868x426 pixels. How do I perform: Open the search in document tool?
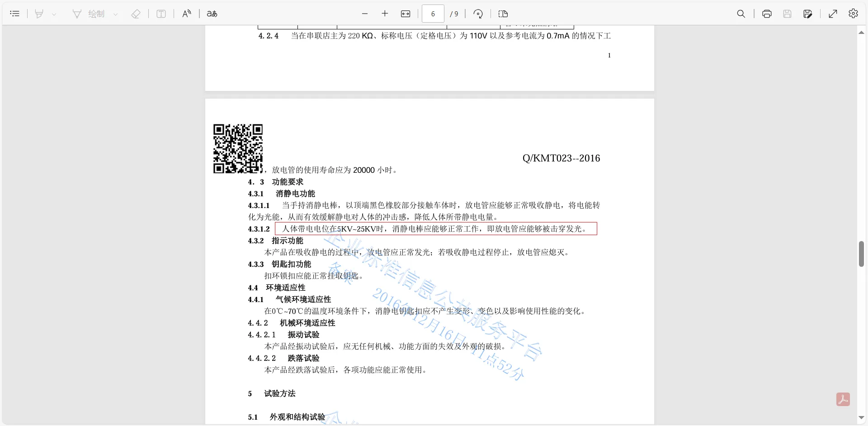741,14
